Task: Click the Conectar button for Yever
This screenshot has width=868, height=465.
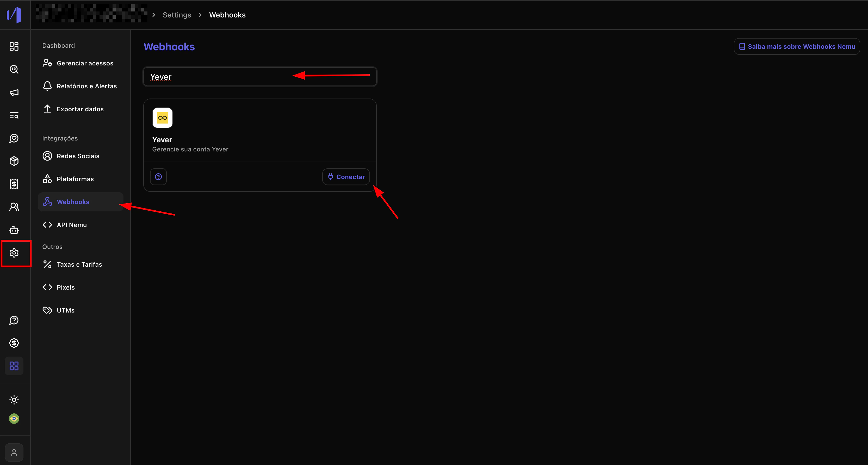Action: [x=346, y=177]
